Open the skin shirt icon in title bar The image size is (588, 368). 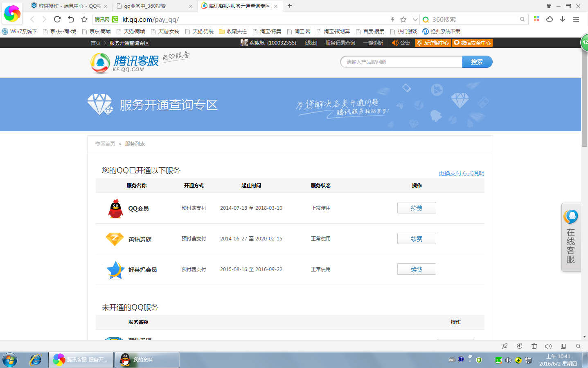(x=549, y=6)
